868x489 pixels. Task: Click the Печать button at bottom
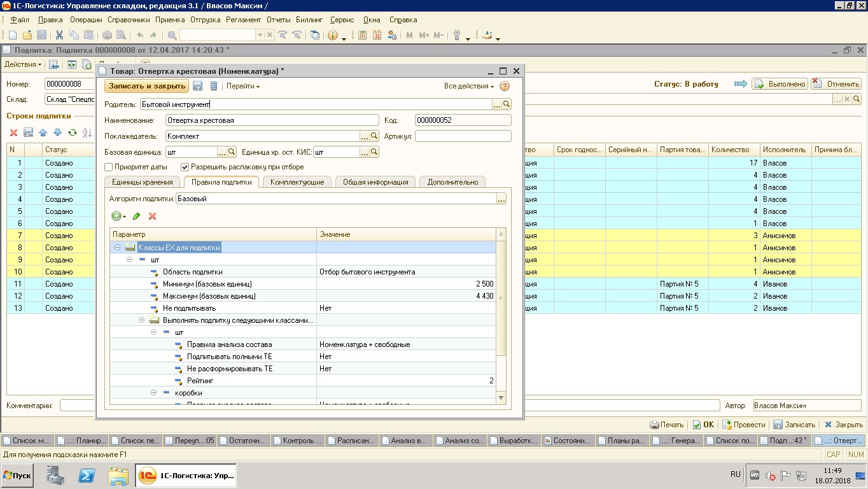(666, 425)
